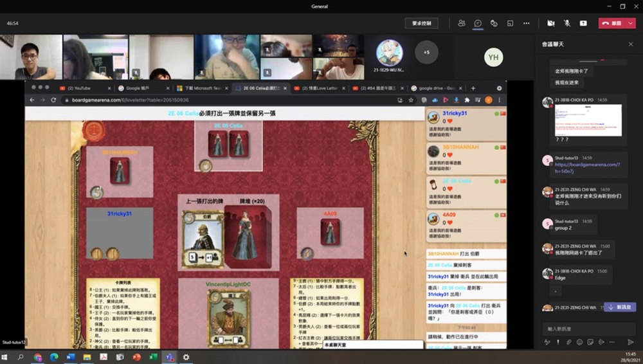The width and height of the screenshot is (643, 364).
Task: Attach a file with paperclip icon
Action: click(x=569, y=342)
